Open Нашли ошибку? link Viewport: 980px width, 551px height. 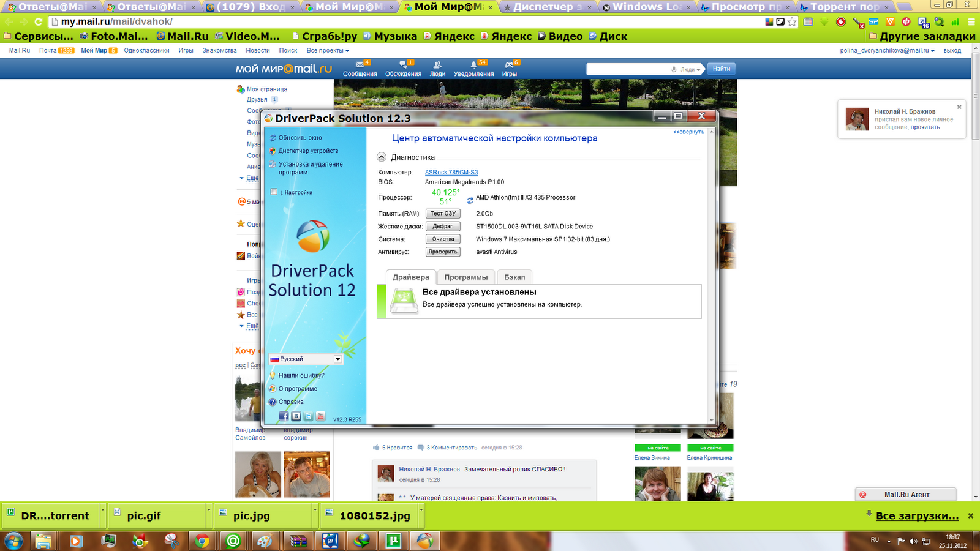[301, 375]
